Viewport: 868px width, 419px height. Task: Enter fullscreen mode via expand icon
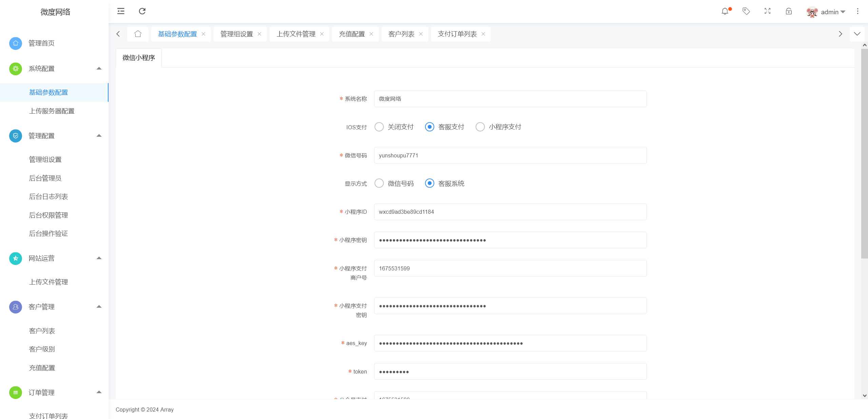[767, 11]
